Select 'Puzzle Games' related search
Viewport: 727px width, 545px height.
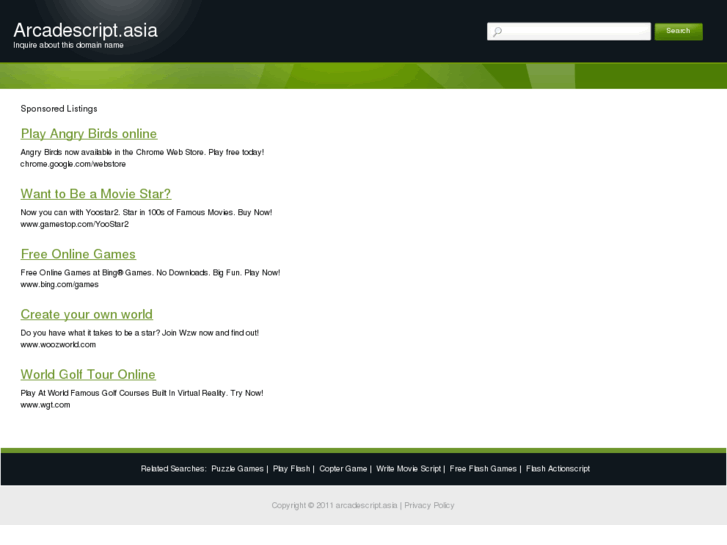(237, 469)
